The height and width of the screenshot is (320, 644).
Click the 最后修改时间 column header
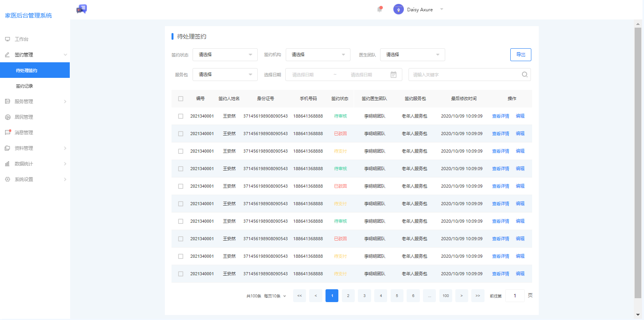(464, 98)
